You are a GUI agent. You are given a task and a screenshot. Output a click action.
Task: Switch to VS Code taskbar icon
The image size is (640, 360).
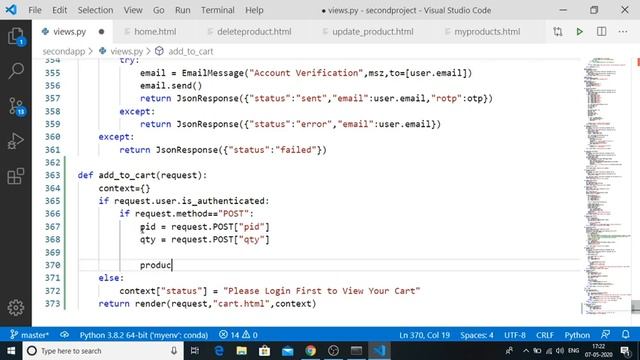tap(379, 351)
